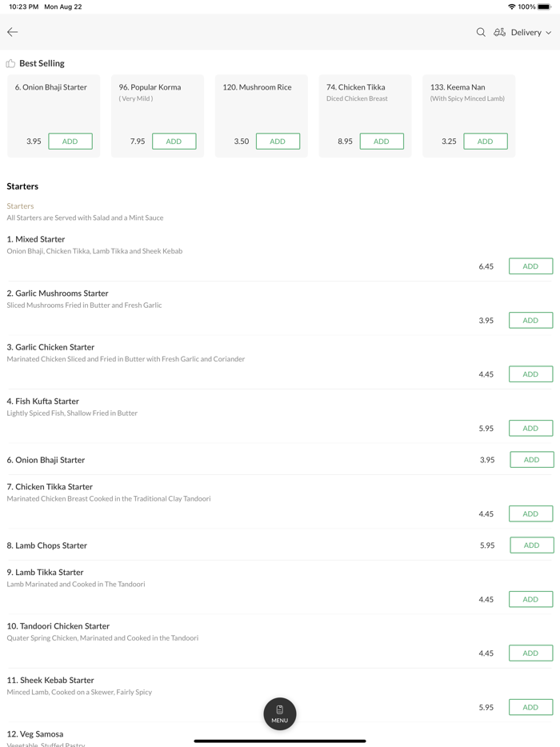Image resolution: width=560 pixels, height=747 pixels.
Task: Add Mixed Starter to order
Action: pos(530,266)
